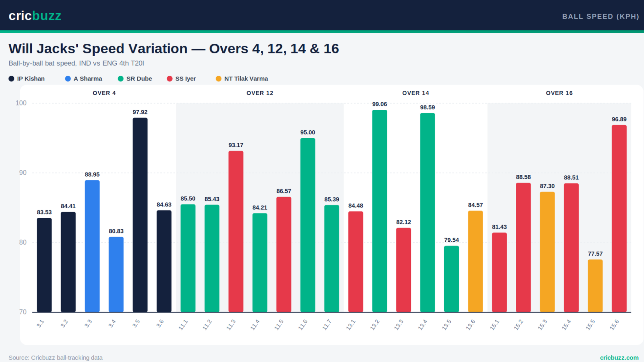Click the '84.63' value label
Image resolution: width=644 pixels, height=362 pixels.
click(x=164, y=205)
